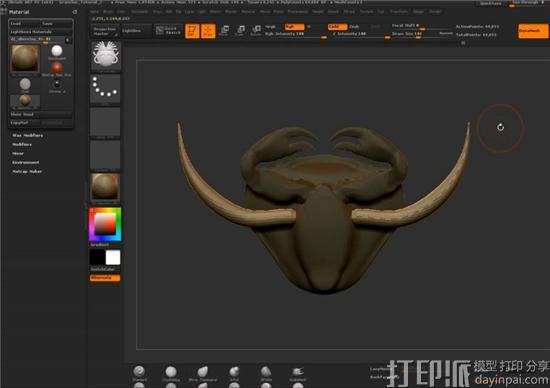Open the material sphere in left shelf
The image size is (550, 388).
click(x=105, y=188)
